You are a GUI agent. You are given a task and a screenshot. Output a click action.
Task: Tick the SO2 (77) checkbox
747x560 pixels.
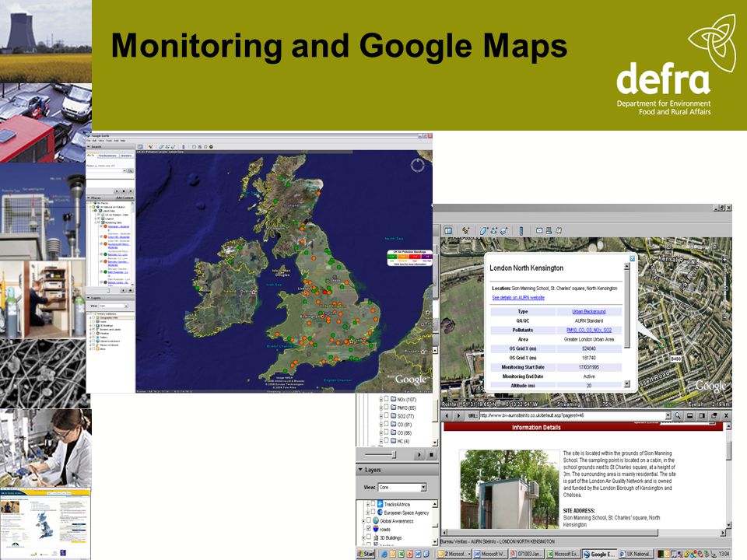(387, 415)
